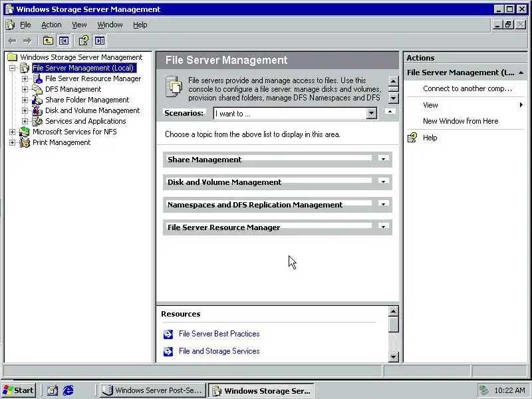The width and height of the screenshot is (532, 399).
Task: Expand Namespaces and DFS Replication Management section
Action: (x=384, y=204)
